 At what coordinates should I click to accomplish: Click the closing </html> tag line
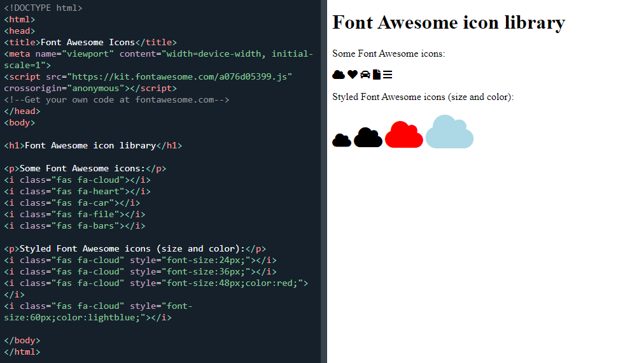22,352
